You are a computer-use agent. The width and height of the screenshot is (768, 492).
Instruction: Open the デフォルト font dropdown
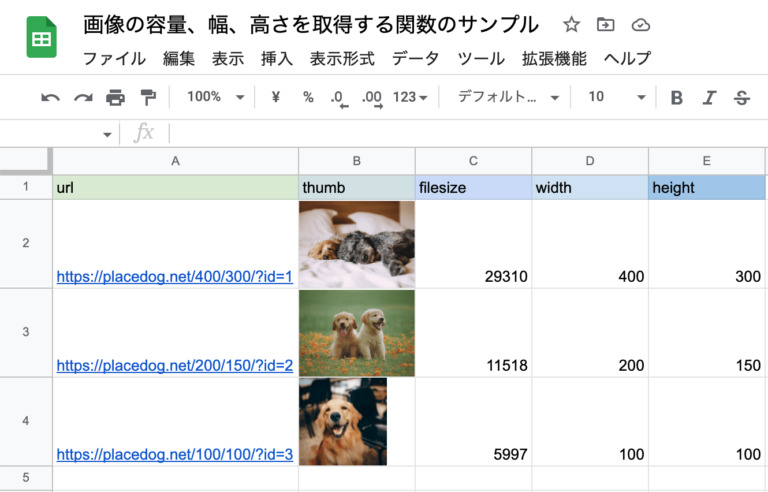[x=508, y=97]
